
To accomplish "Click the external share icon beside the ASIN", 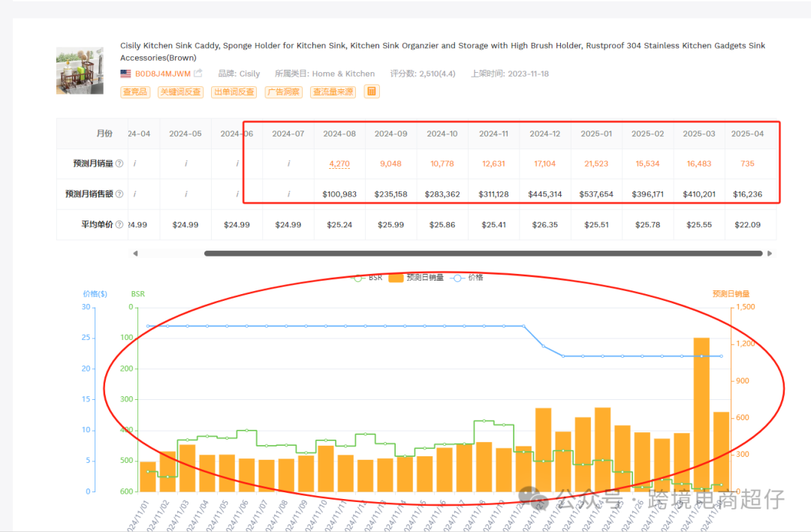I will click(198, 74).
